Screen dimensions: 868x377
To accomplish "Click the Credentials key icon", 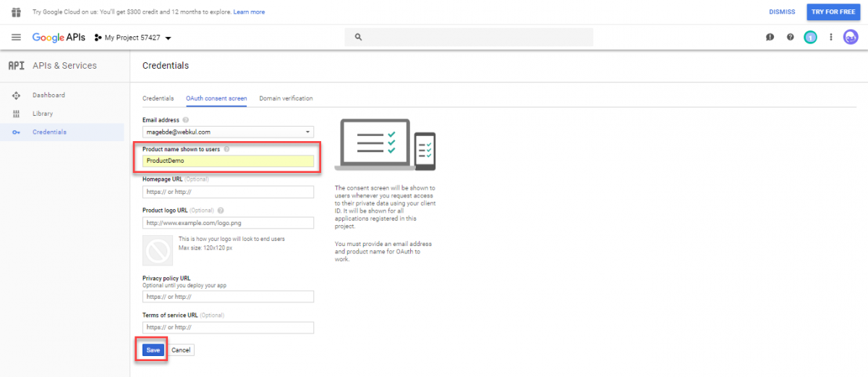I will pos(17,132).
